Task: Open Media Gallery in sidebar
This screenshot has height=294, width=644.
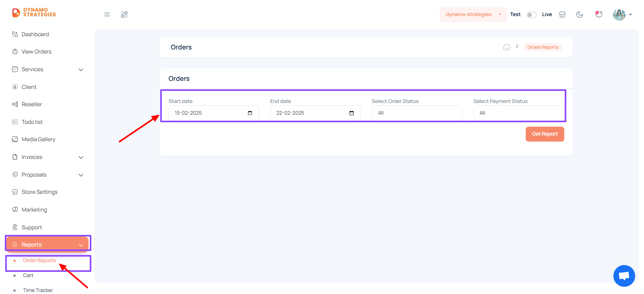Action: point(39,139)
